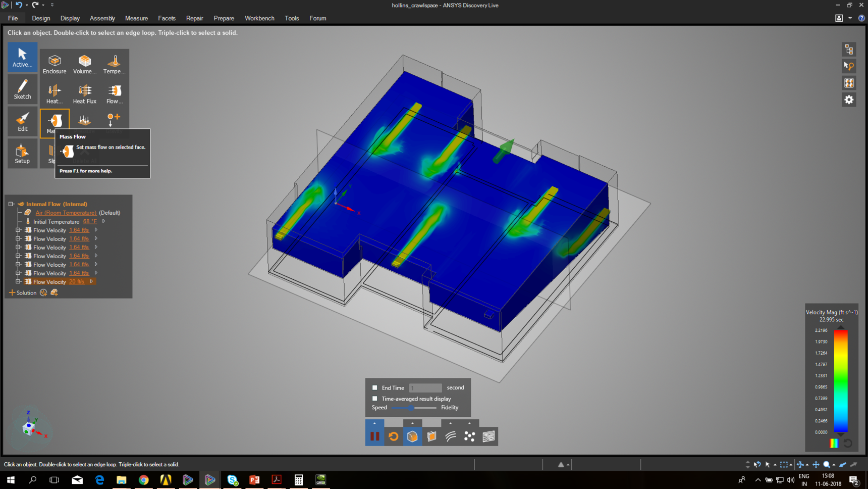Open the particles up-arrow options
Screen dimensions: 868x489
tap(469, 423)
